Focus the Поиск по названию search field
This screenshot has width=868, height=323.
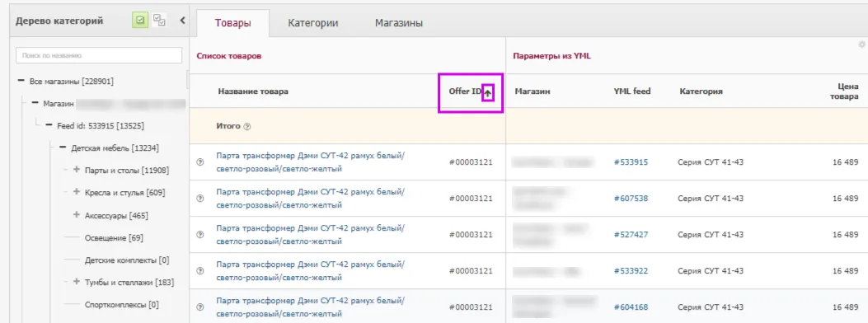coord(99,55)
